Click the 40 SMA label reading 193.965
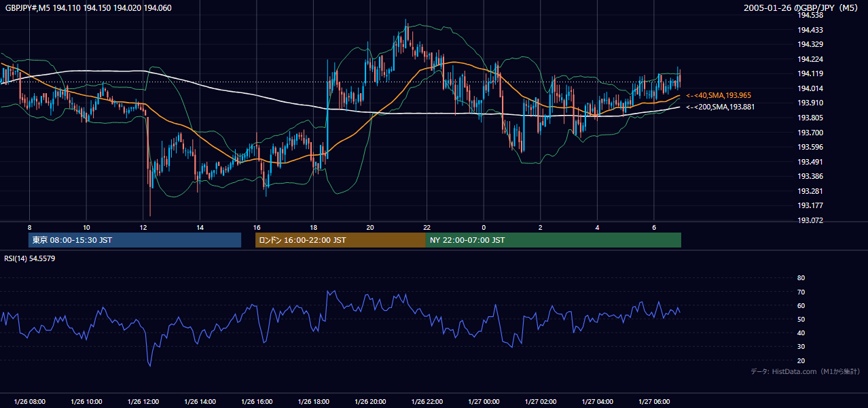Viewport: 868px width, 408px height. point(719,95)
